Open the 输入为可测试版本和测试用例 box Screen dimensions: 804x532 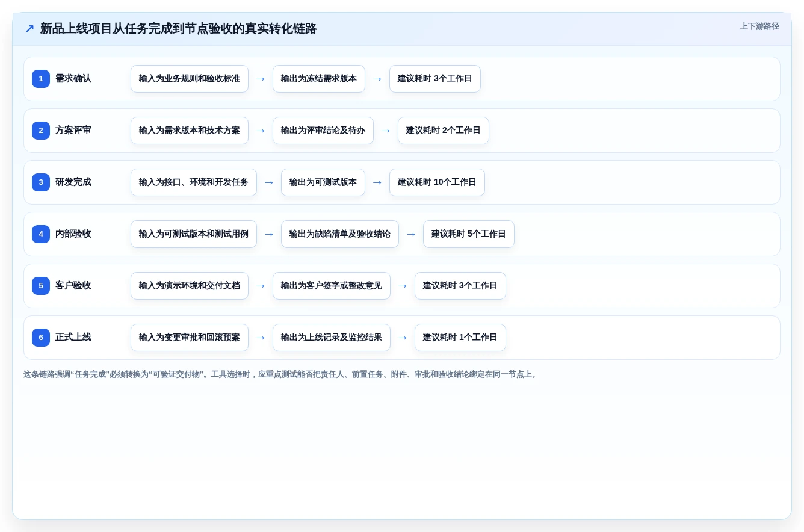(194, 234)
